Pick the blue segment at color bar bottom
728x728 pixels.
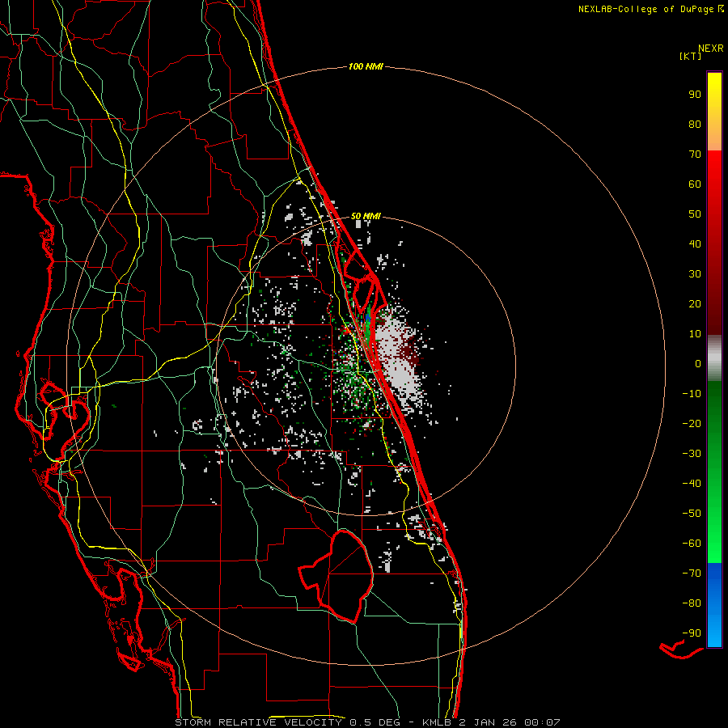(714, 605)
